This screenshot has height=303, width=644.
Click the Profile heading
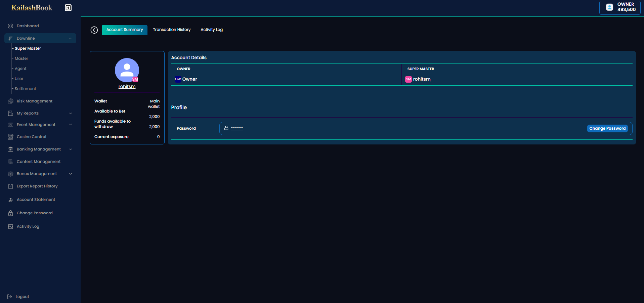(x=179, y=107)
